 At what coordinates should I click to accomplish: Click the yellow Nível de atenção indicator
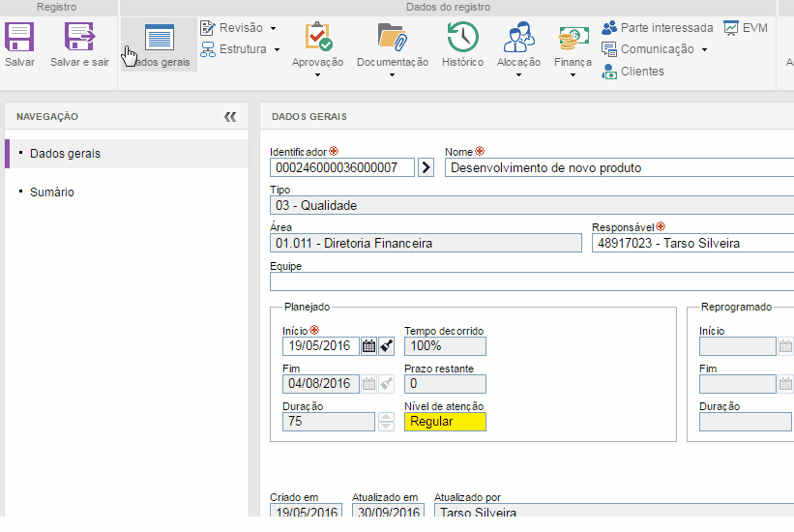tap(445, 422)
